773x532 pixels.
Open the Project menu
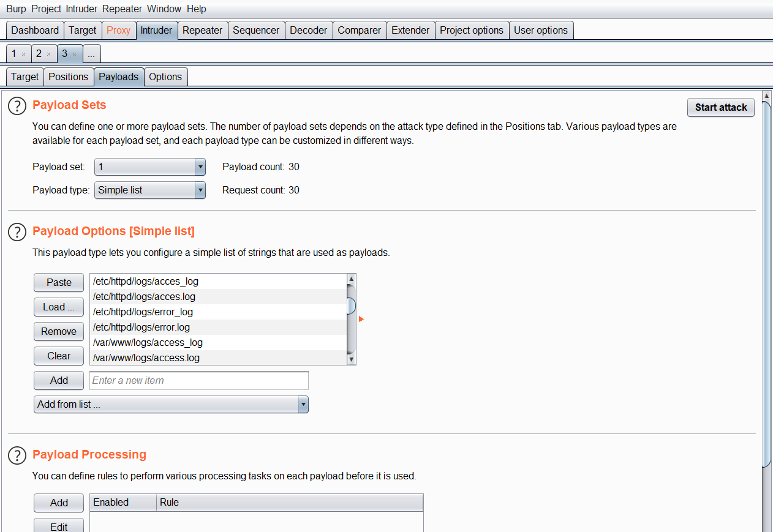point(46,9)
